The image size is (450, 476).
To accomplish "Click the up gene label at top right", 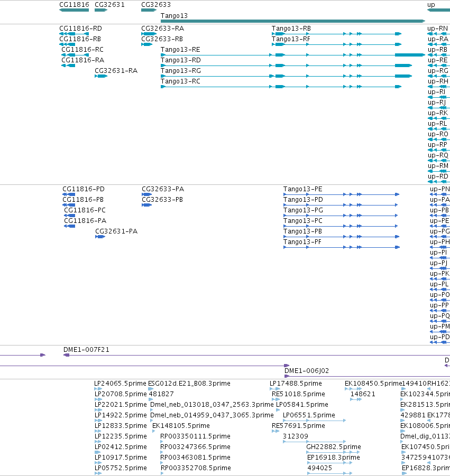I will tap(431, 5).
